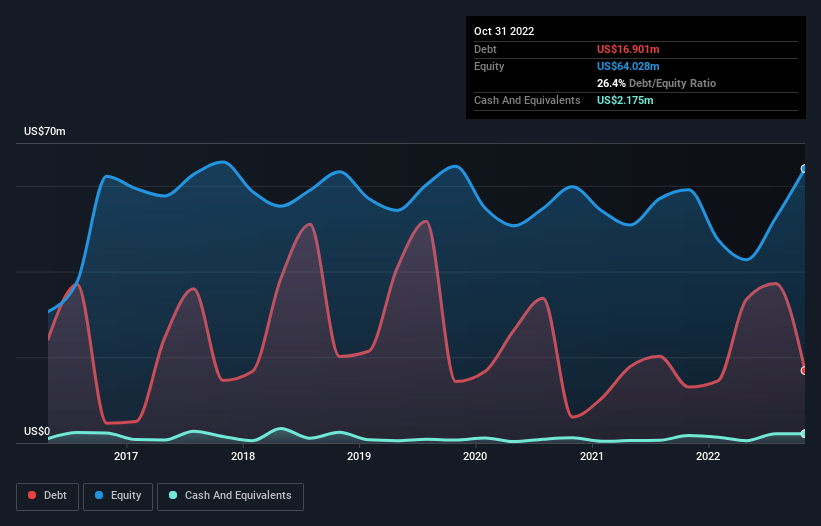The width and height of the screenshot is (821, 526).
Task: Click the Oct 31 2022 tooltip date
Action: (504, 31)
